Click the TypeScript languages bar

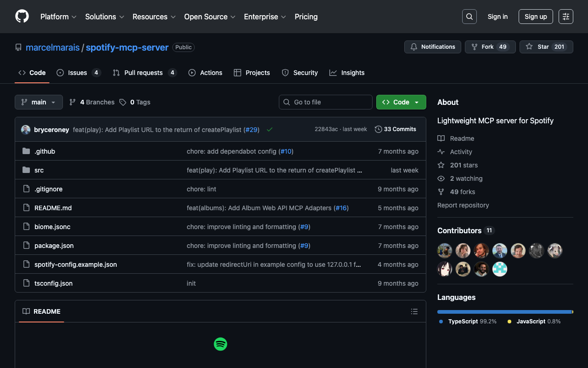click(504, 312)
